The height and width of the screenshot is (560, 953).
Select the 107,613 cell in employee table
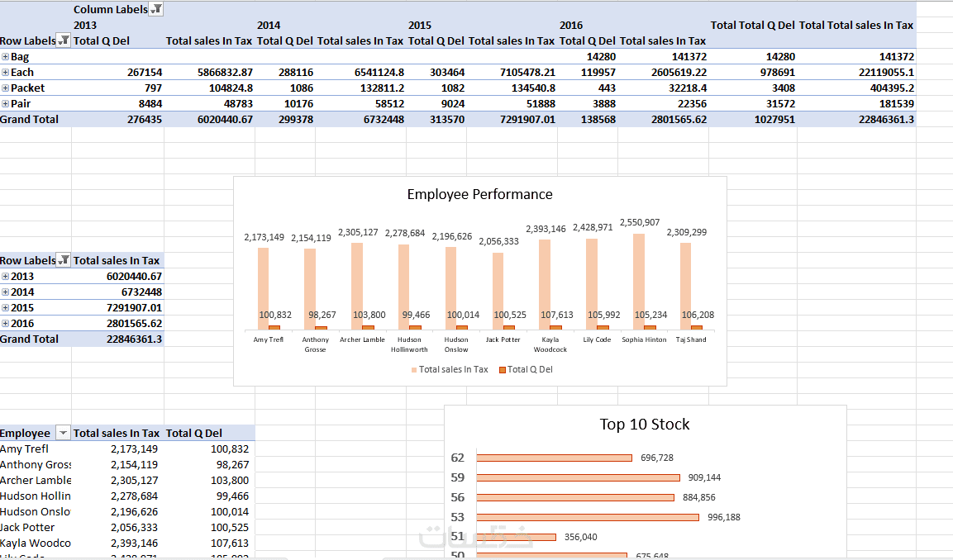click(209, 543)
